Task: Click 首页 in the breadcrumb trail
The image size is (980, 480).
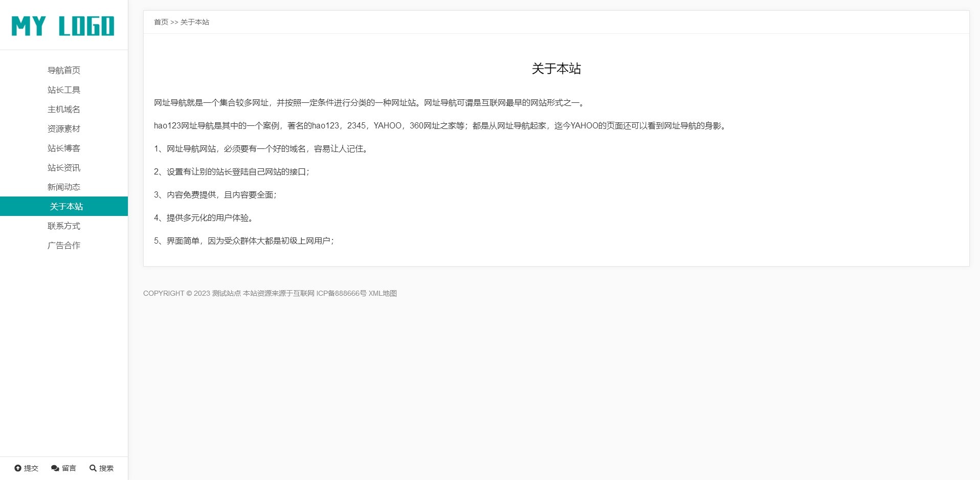Action: 162,22
